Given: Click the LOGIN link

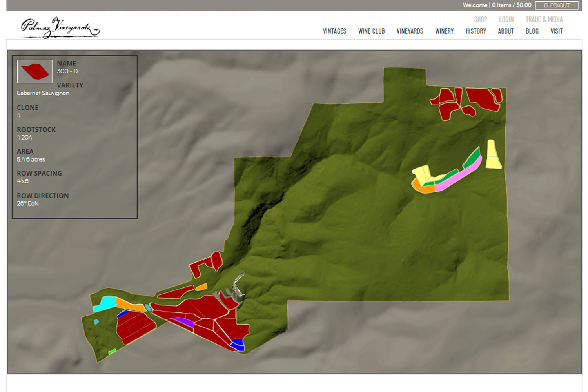Looking at the screenshot, I should (x=506, y=19).
